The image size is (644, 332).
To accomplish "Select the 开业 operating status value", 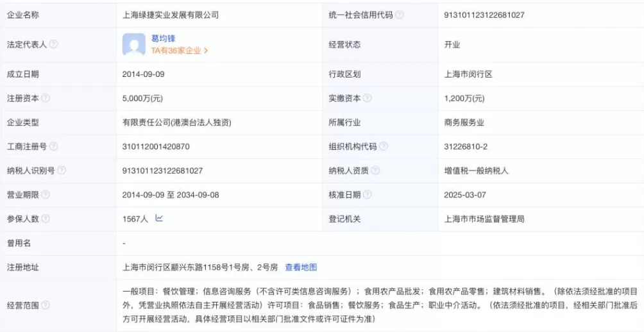I will click(452, 45).
